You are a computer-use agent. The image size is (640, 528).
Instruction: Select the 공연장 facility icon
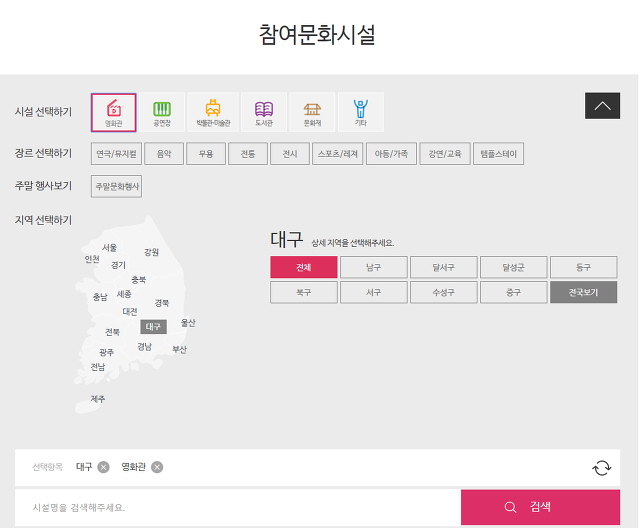click(x=162, y=112)
